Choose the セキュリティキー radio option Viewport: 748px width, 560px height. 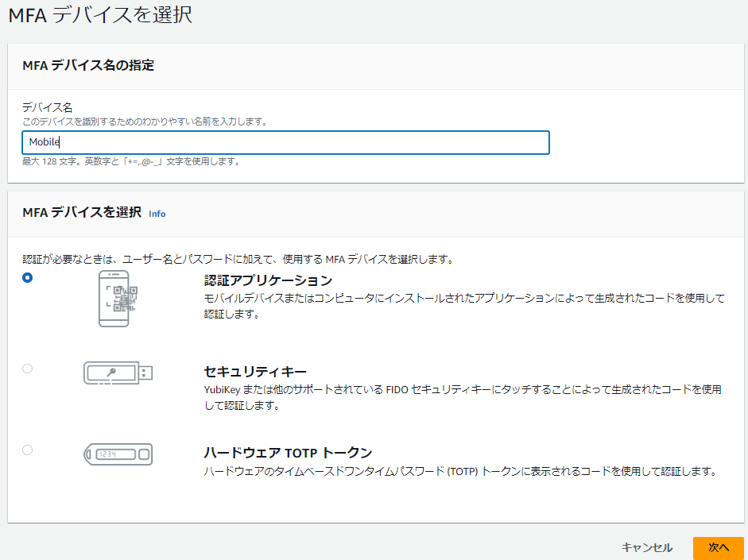click(28, 369)
